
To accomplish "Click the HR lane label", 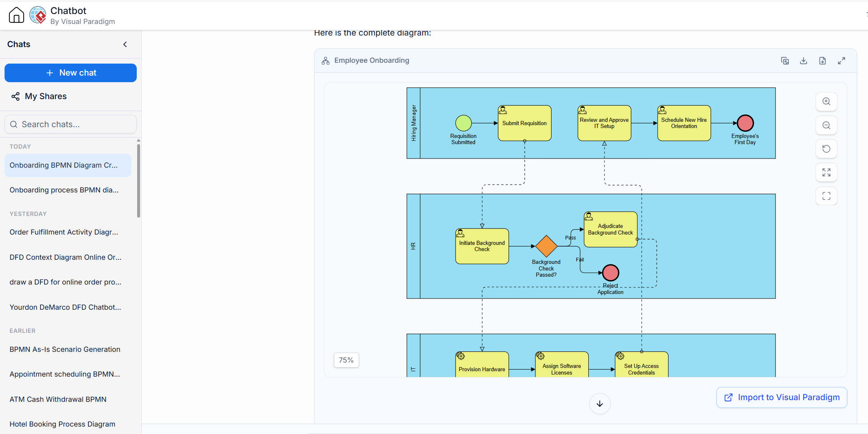I will 414,246.
